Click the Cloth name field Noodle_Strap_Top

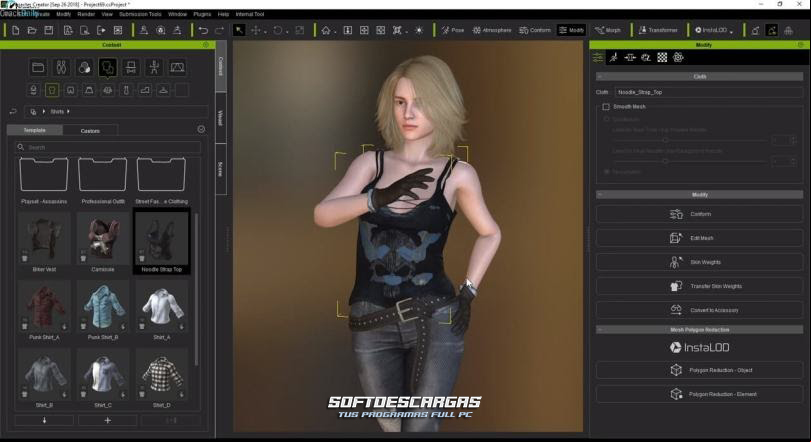click(x=709, y=92)
